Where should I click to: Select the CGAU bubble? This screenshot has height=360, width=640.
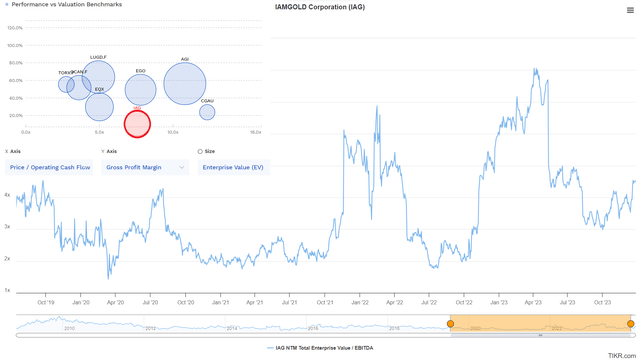pyautogui.click(x=207, y=112)
